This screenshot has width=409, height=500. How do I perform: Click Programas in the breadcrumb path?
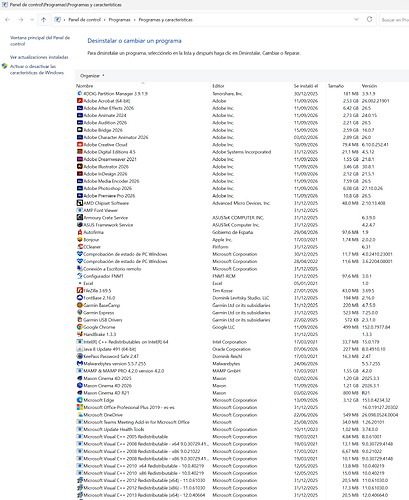119,20
